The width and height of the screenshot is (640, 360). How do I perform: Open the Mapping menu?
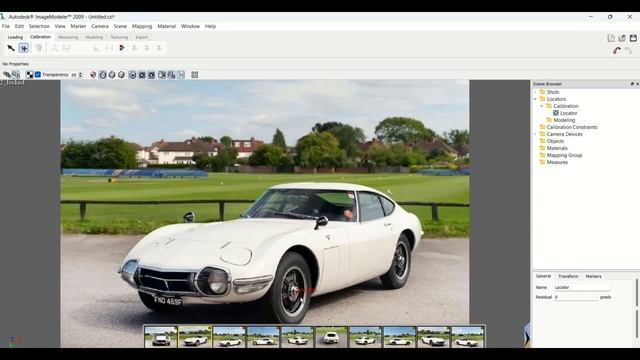click(x=142, y=26)
